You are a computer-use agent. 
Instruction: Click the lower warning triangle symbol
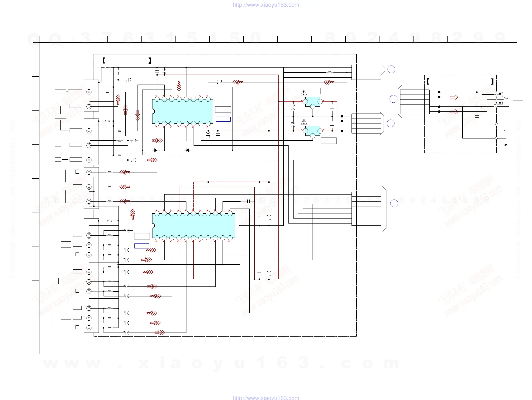(304, 122)
